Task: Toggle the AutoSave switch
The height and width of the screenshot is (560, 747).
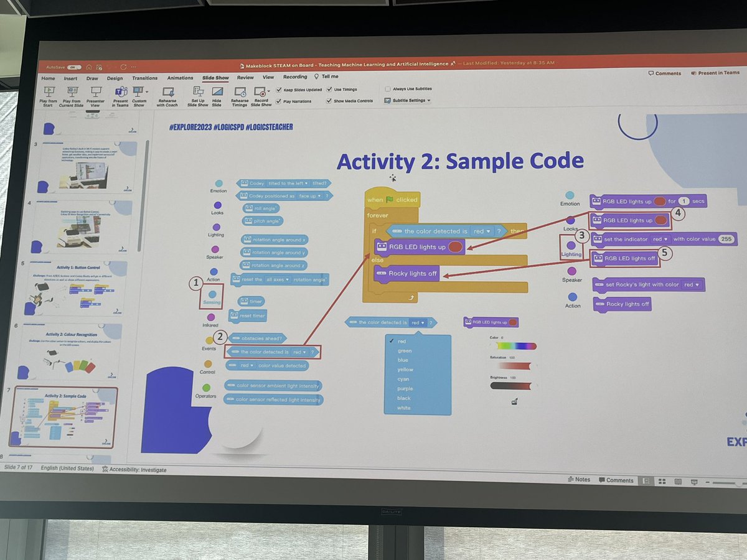Action: [x=74, y=67]
